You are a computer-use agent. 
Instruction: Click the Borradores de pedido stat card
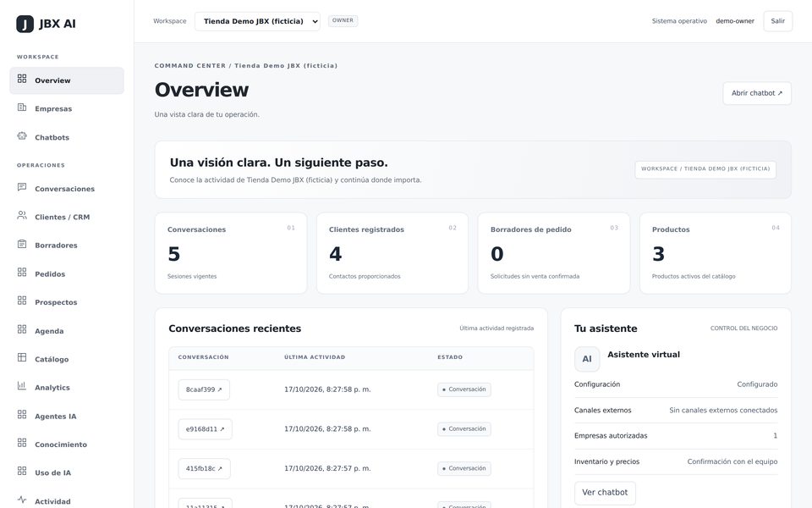[x=554, y=253]
